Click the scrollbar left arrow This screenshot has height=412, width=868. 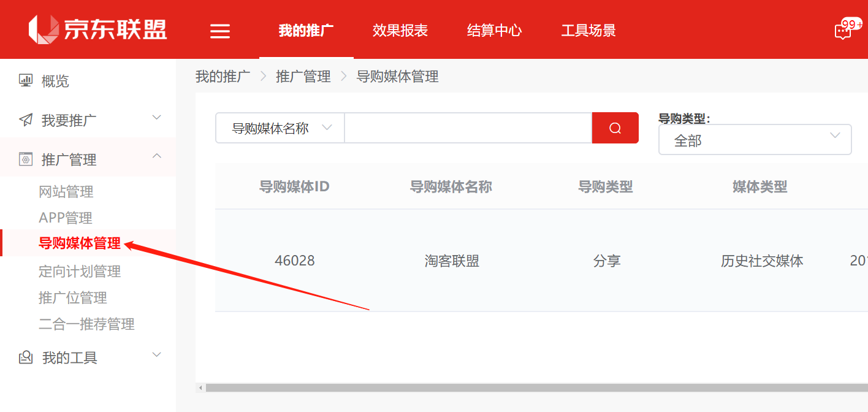(199, 388)
